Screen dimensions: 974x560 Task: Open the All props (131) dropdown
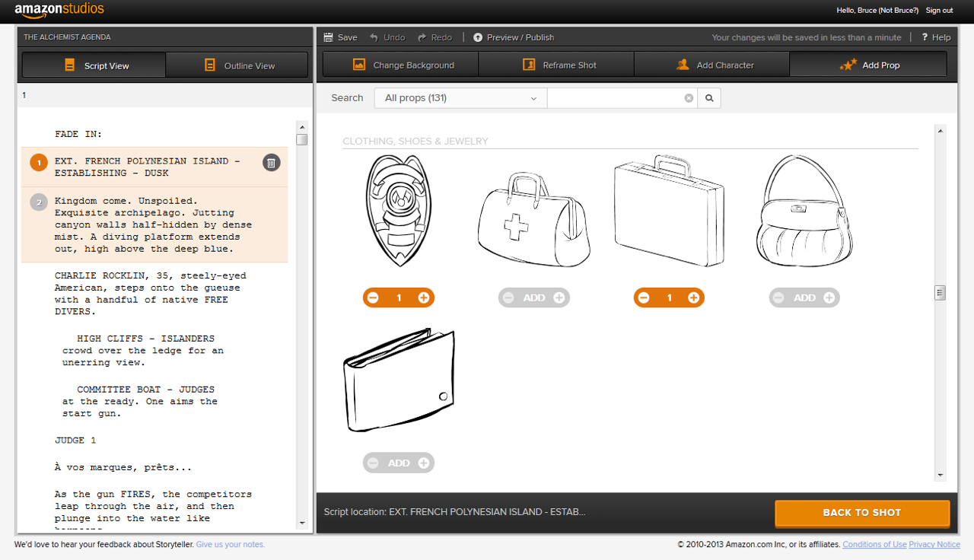pos(460,98)
